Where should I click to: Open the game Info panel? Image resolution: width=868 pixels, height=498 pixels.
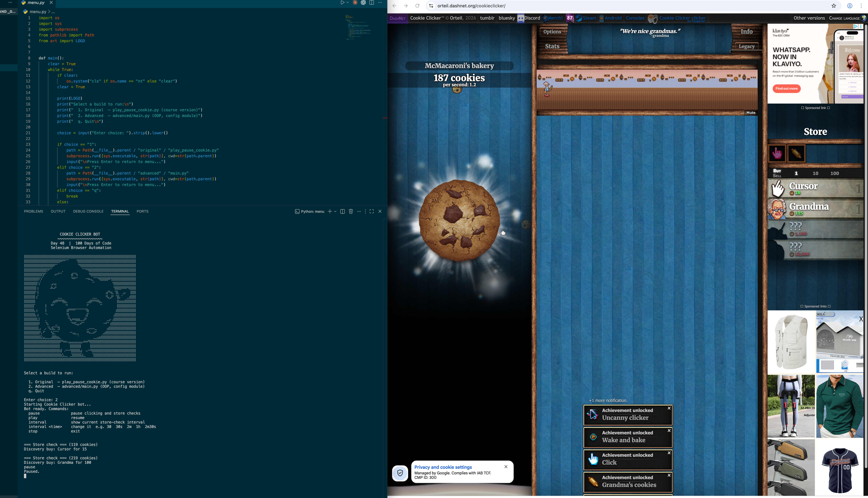coord(746,31)
